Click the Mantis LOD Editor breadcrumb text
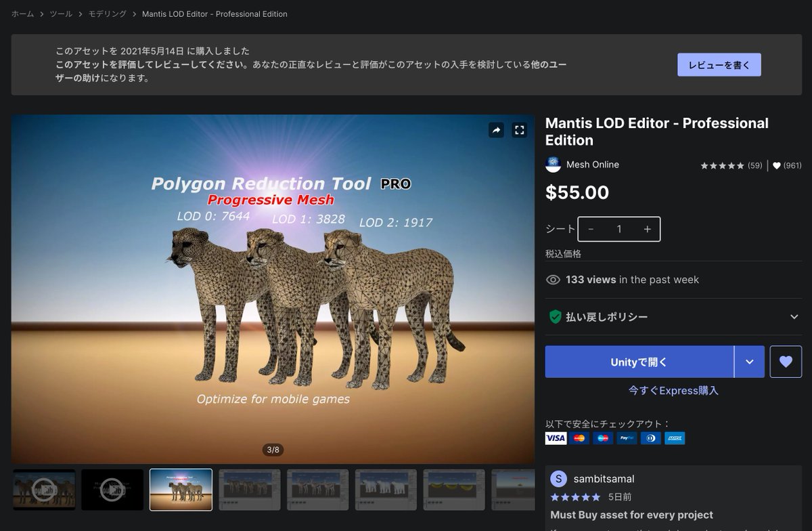This screenshot has height=531, width=812. tap(215, 14)
